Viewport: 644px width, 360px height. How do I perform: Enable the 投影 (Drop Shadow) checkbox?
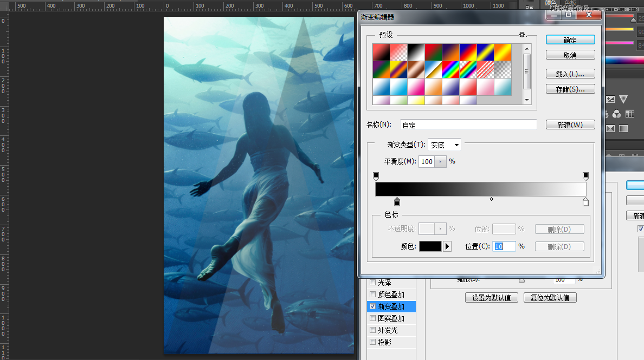coord(372,342)
